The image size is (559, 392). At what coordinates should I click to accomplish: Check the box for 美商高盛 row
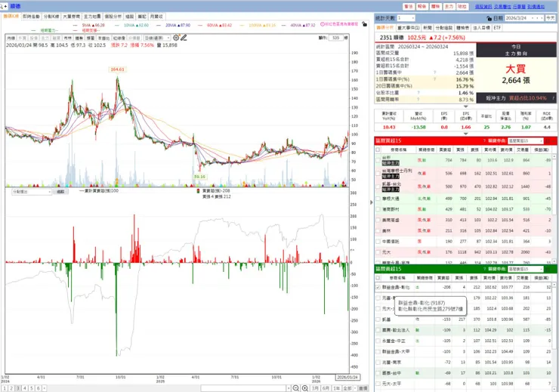click(378, 221)
